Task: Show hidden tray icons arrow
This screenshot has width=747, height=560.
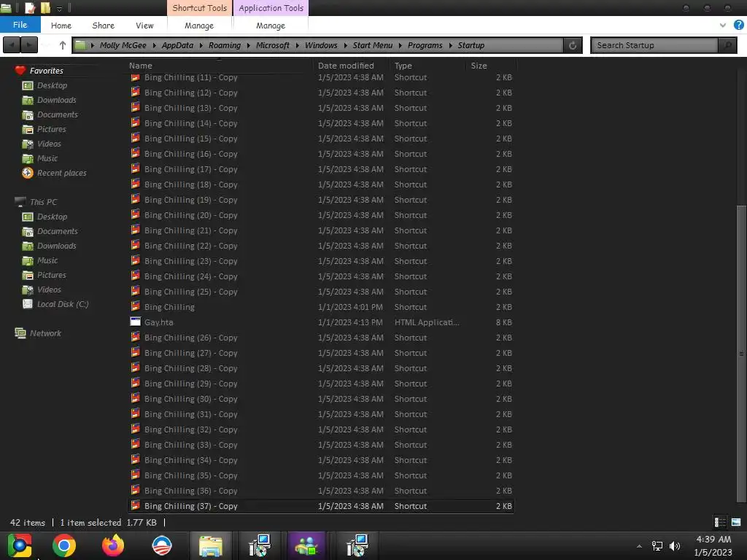Action: 639,546
